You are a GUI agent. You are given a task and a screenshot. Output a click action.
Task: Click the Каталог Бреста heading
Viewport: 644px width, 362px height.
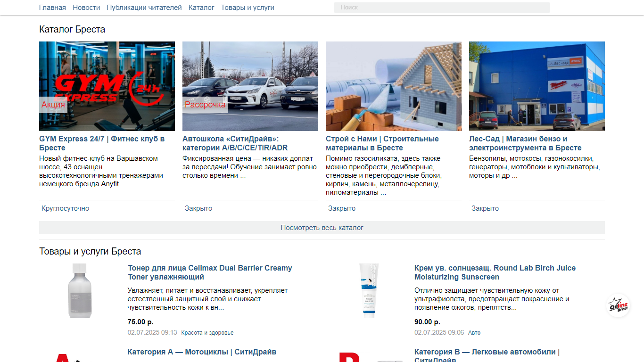coord(72,29)
